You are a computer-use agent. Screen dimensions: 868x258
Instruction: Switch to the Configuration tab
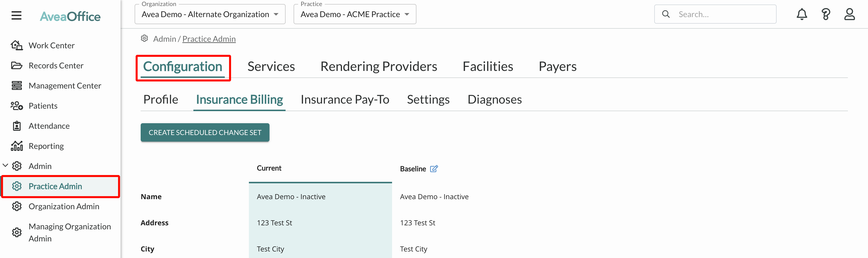click(x=183, y=67)
